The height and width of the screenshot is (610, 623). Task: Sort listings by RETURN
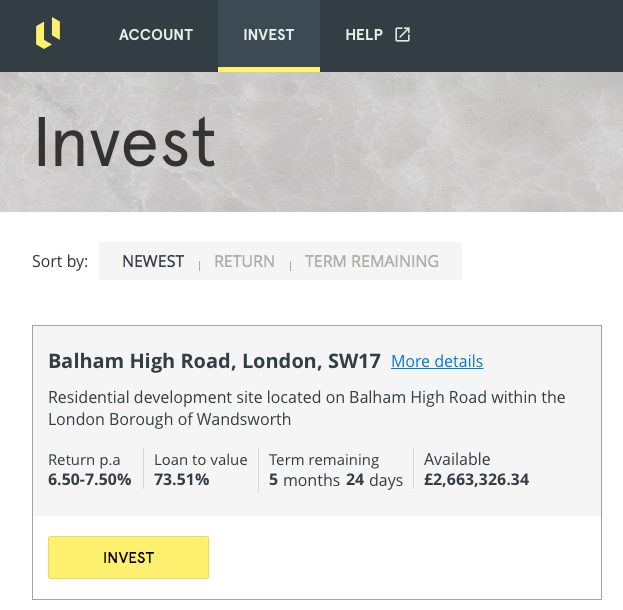tap(244, 261)
